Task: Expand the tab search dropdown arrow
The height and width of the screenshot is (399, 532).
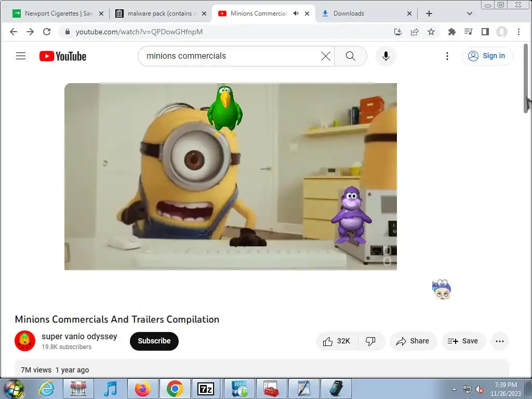Action: (x=470, y=14)
